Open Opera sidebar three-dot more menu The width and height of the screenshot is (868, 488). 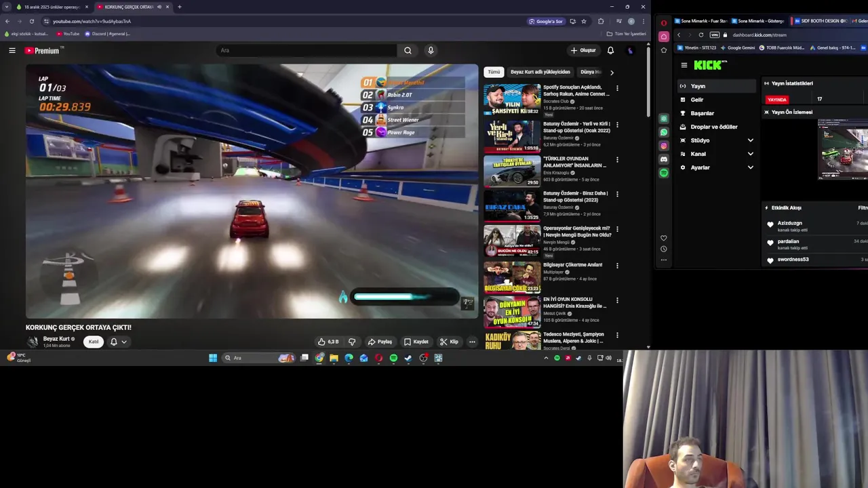click(x=664, y=260)
